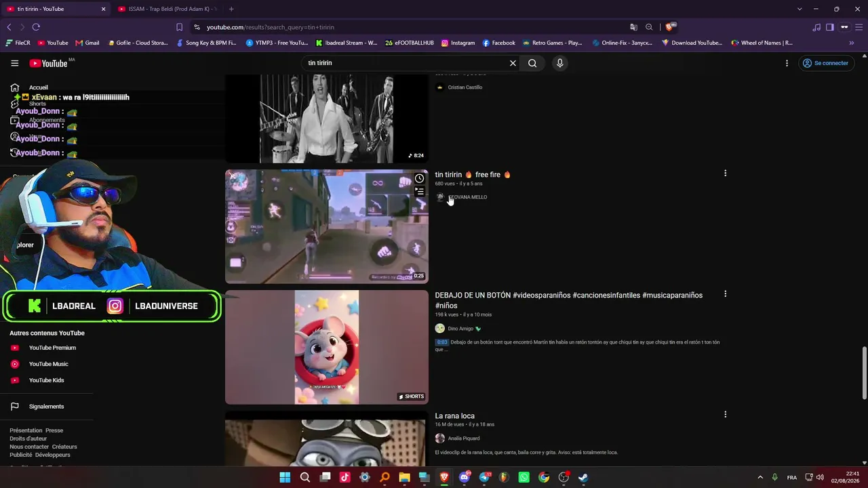
Task: Open options menu for tin tiririn free fire
Action: pos(725,174)
